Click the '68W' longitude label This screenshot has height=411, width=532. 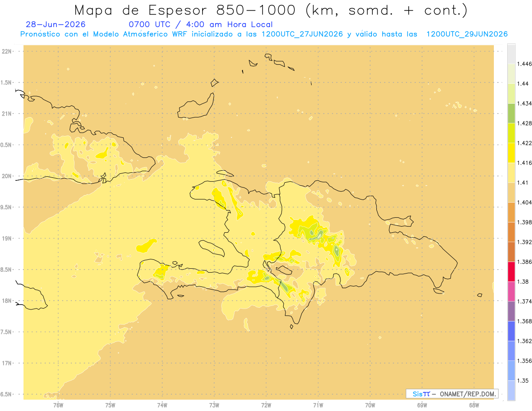(x=474, y=405)
